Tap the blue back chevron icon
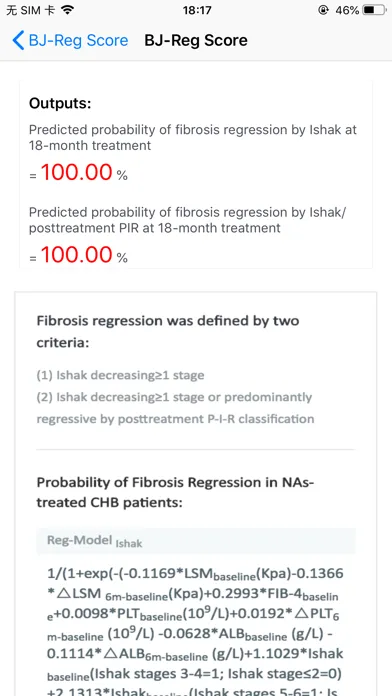 (18, 40)
